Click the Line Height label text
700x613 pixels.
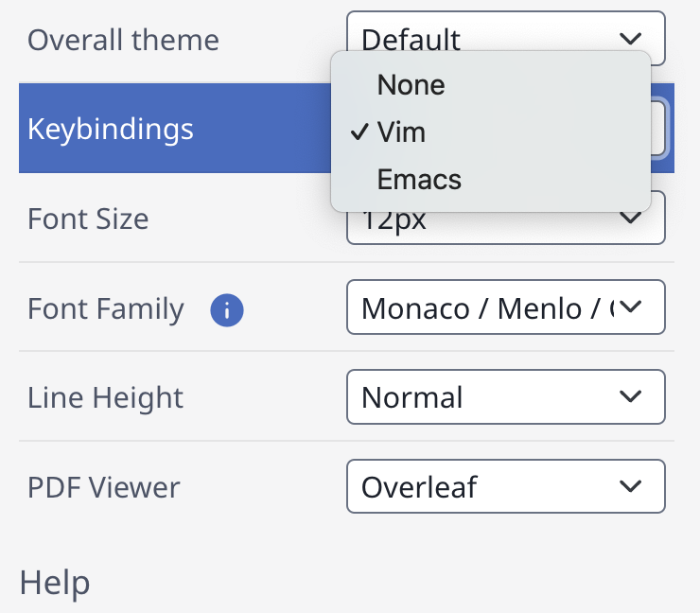pos(105,397)
